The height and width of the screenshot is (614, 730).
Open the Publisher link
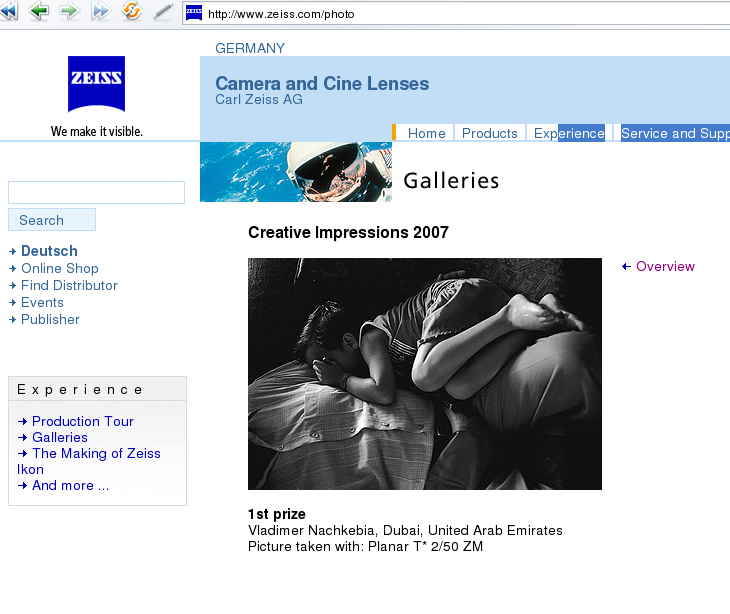pos(50,319)
